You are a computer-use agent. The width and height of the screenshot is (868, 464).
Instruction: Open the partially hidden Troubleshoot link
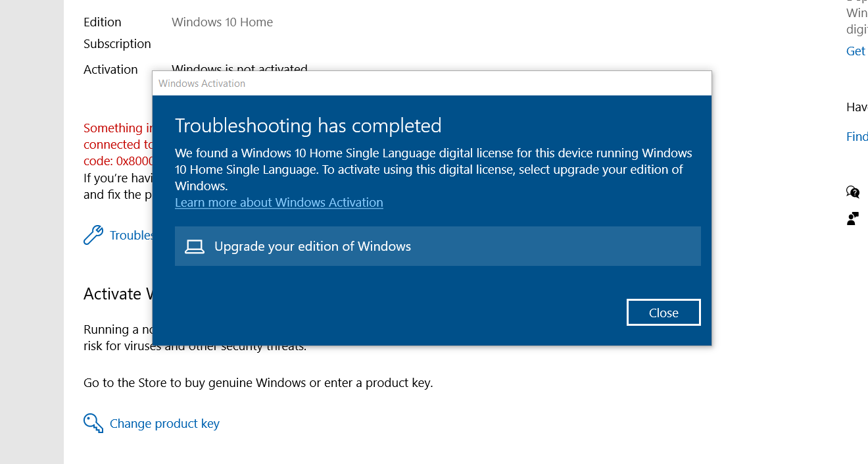tap(131, 236)
